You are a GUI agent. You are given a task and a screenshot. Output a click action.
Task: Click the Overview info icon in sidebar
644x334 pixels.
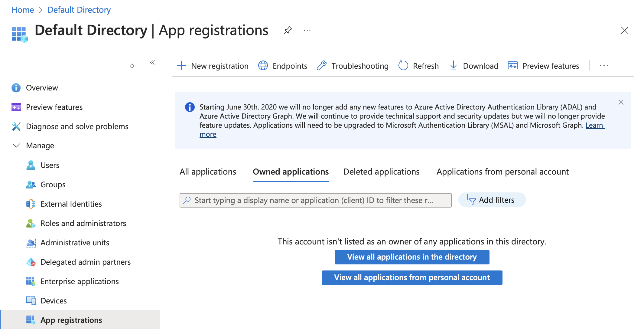pos(16,88)
